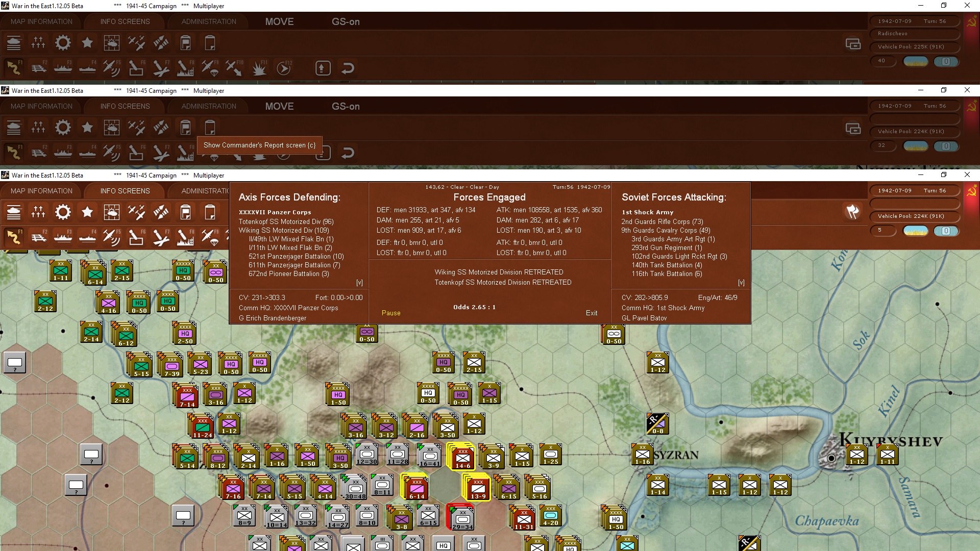980x551 pixels.
Task: Open blank report icon in top window
Action: (x=210, y=43)
